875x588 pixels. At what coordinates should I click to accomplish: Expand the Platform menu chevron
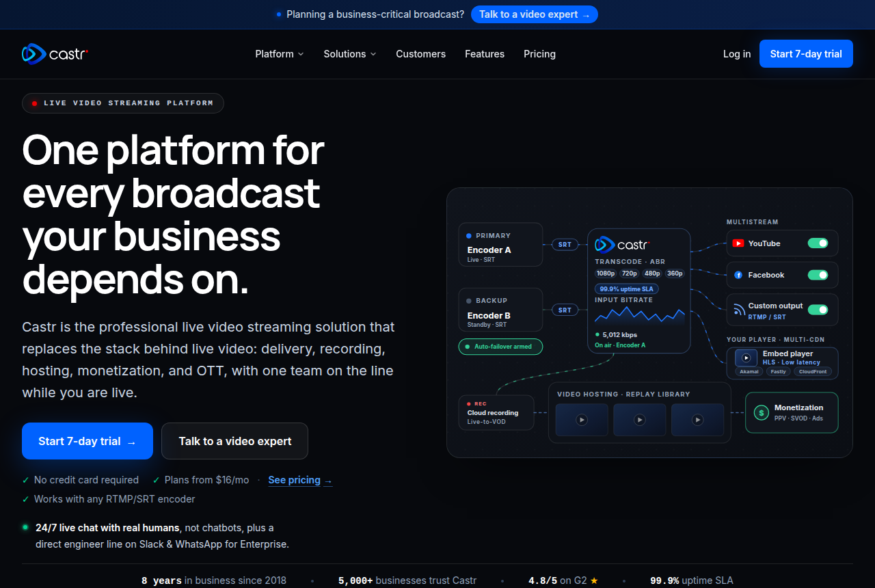301,54
